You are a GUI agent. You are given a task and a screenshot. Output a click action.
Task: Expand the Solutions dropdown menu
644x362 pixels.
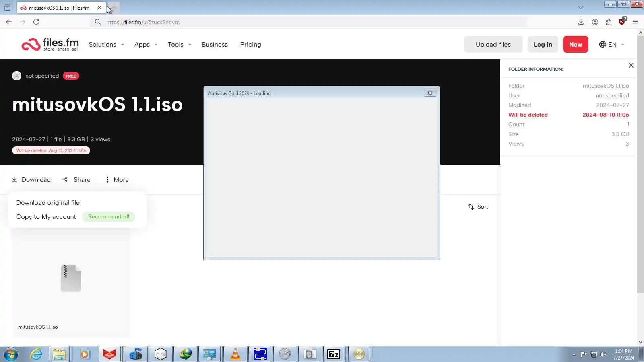click(x=106, y=44)
